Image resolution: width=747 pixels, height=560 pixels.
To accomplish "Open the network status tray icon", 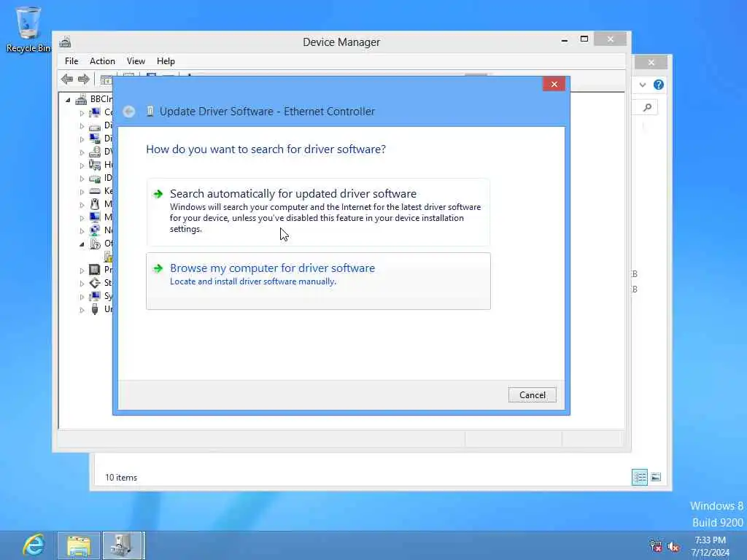I will click(x=656, y=546).
